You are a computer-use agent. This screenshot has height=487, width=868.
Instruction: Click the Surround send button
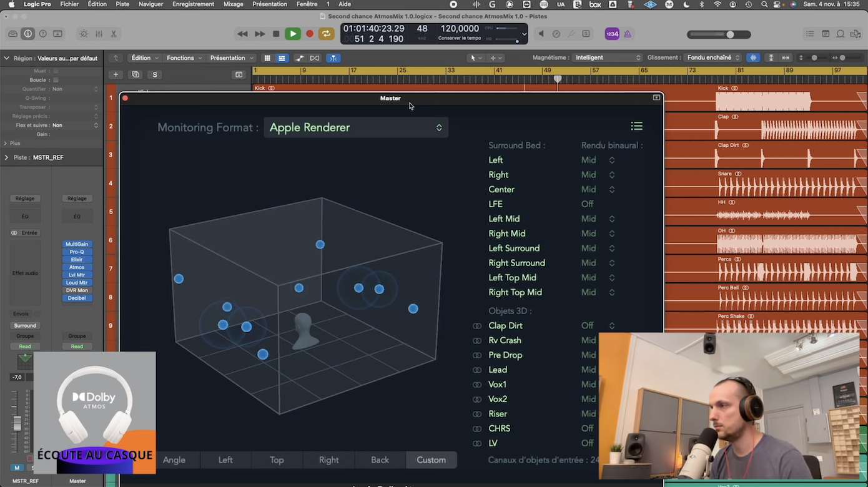[25, 326]
